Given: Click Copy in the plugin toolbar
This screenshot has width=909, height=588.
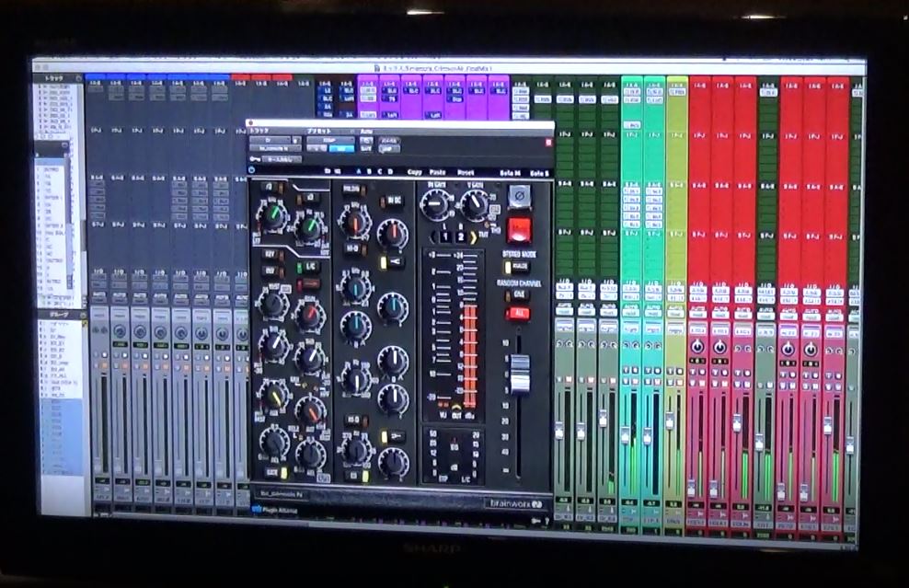Looking at the screenshot, I should coord(415,172).
